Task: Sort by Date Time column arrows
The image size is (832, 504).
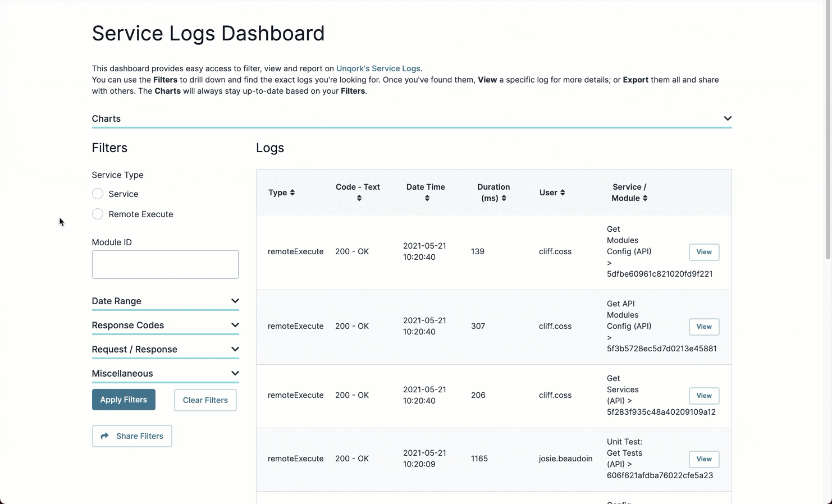Action: 427,198
